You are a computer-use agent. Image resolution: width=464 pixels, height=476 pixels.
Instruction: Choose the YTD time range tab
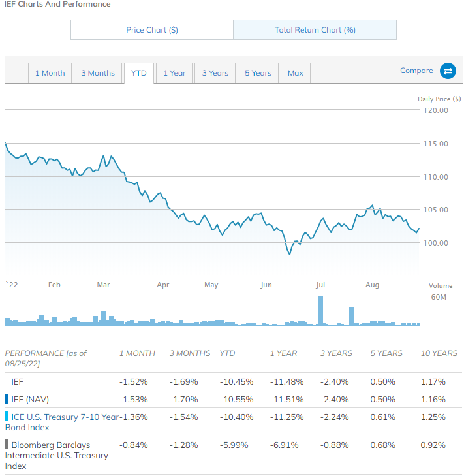[139, 73]
